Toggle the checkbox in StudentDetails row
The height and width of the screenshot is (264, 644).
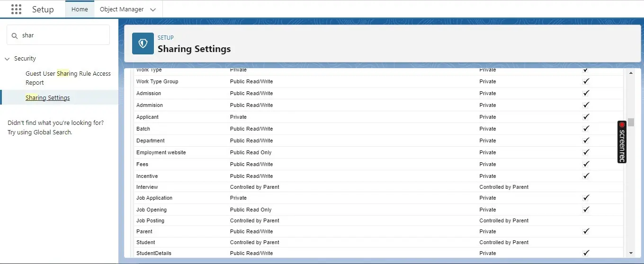[586, 253]
